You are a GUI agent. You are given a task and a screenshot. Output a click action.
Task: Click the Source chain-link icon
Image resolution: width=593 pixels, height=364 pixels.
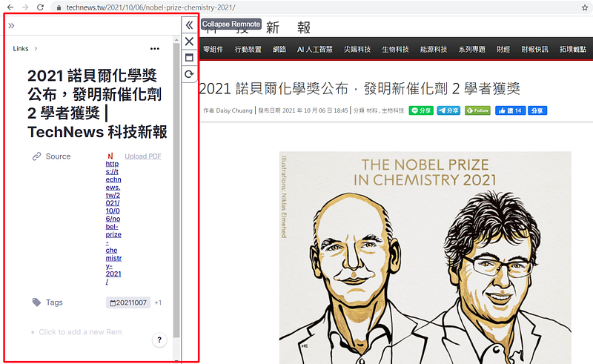[x=36, y=156]
